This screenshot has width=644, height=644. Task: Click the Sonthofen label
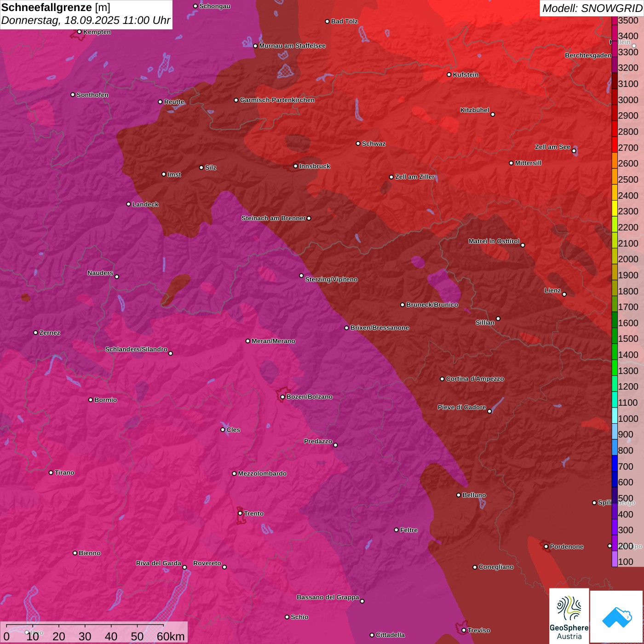[92, 95]
